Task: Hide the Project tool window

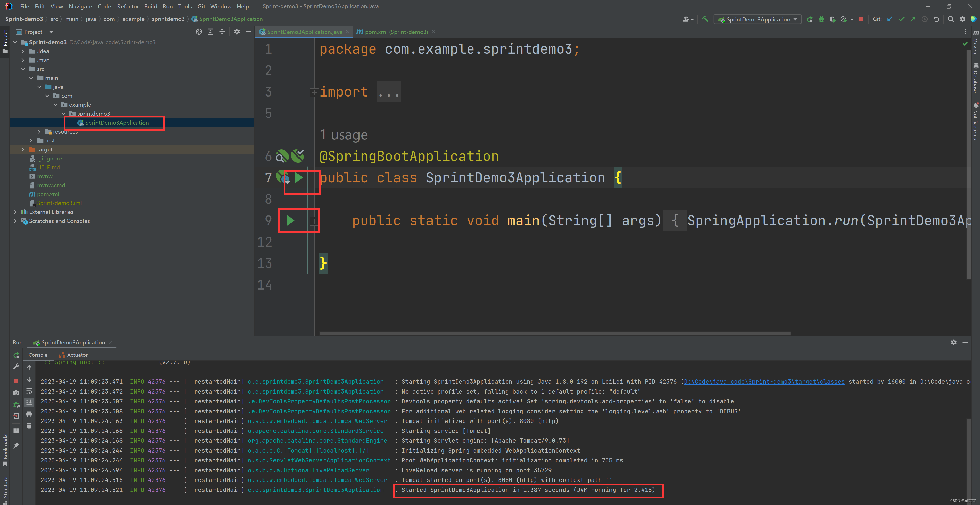Action: tap(248, 32)
